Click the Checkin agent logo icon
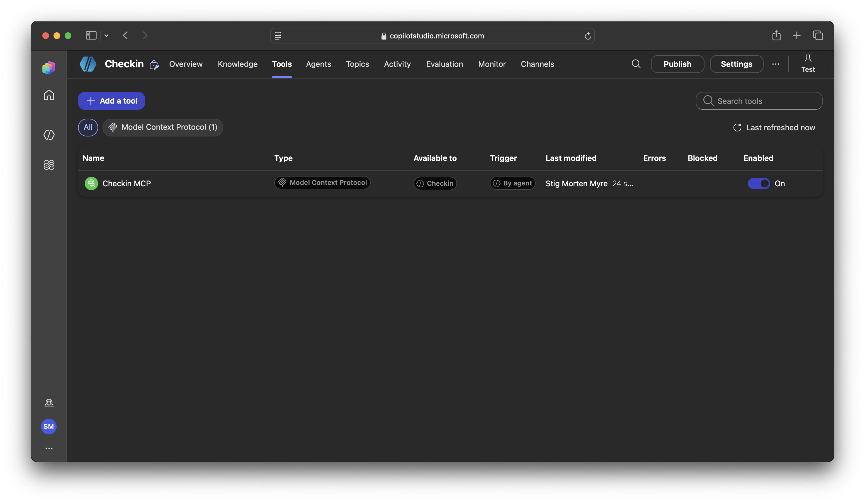 coord(88,64)
